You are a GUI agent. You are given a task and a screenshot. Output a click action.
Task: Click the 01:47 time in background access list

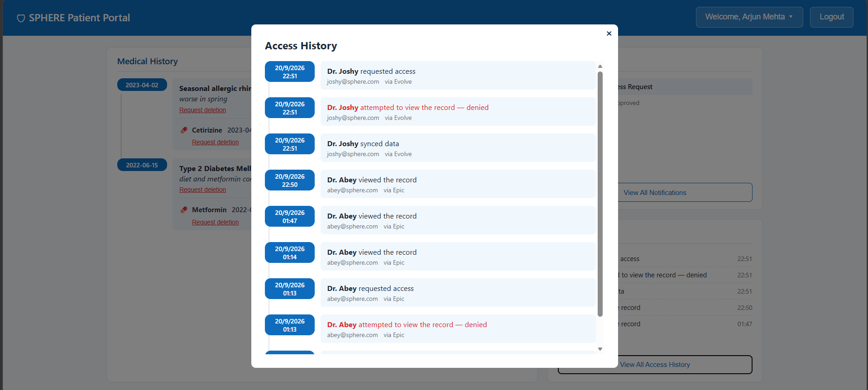[x=745, y=324]
